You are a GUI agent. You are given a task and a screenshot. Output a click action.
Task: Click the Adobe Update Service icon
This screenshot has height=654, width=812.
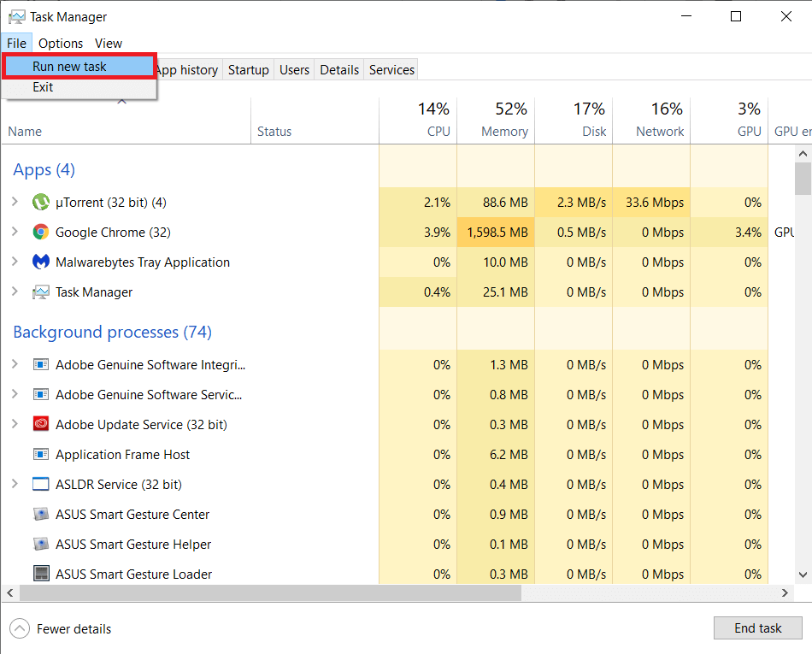[x=41, y=424]
